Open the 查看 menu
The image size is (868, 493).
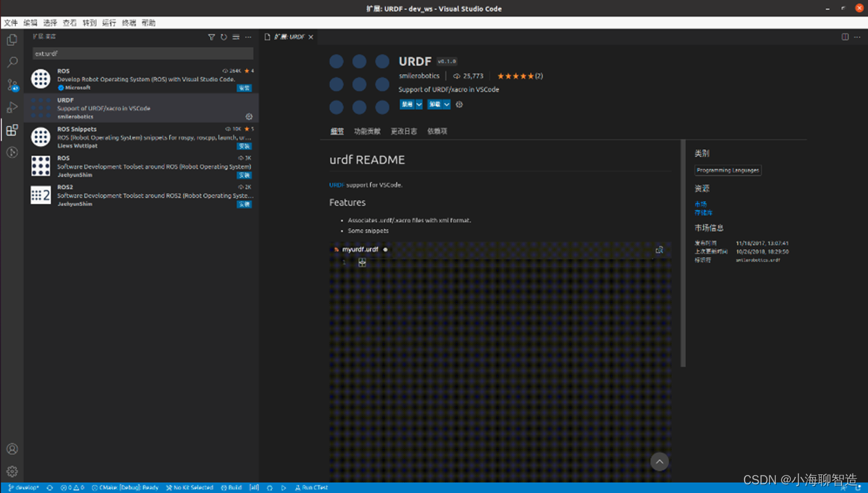(x=70, y=23)
